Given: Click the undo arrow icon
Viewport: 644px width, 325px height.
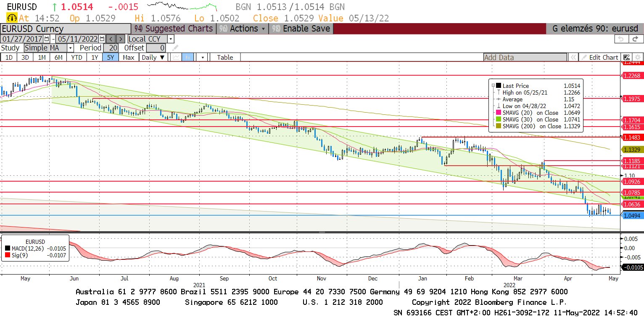Looking at the screenshot, I should (620, 39).
